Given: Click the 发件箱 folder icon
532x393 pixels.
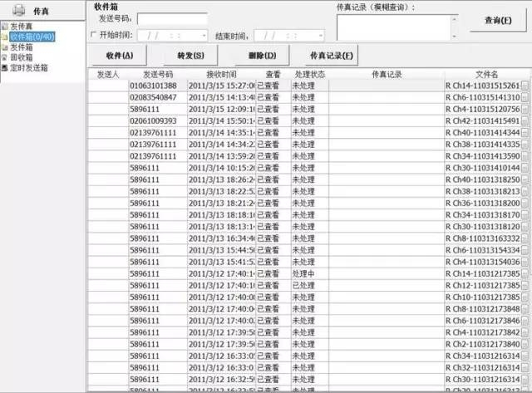Looking at the screenshot, I should [x=5, y=47].
